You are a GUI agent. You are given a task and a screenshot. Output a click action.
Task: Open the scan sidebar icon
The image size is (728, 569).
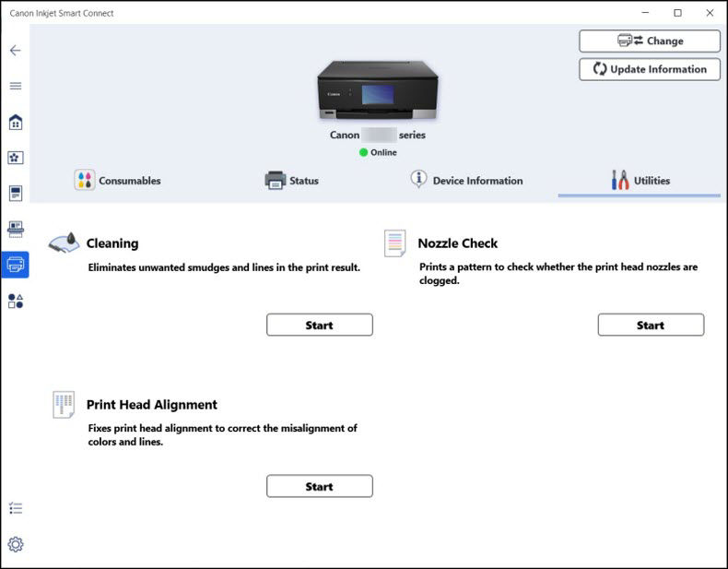tap(15, 229)
